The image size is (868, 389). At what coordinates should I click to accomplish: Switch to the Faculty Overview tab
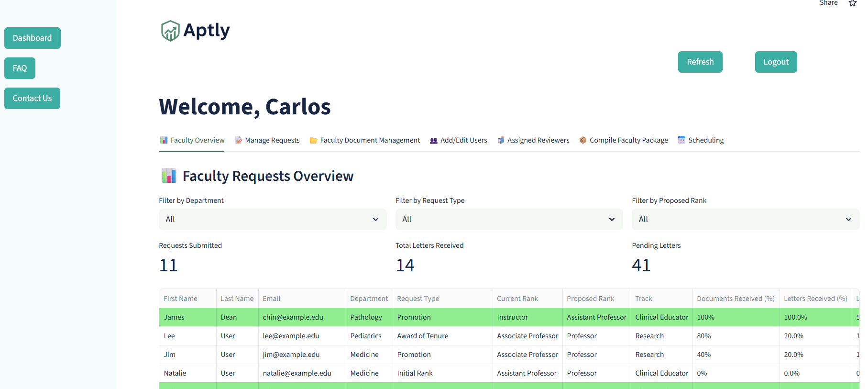point(192,140)
